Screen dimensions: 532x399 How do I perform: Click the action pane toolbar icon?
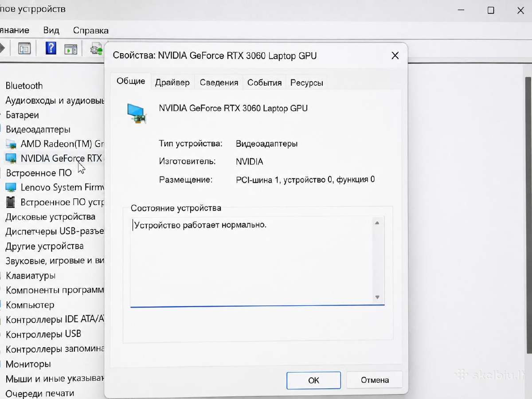point(71,48)
